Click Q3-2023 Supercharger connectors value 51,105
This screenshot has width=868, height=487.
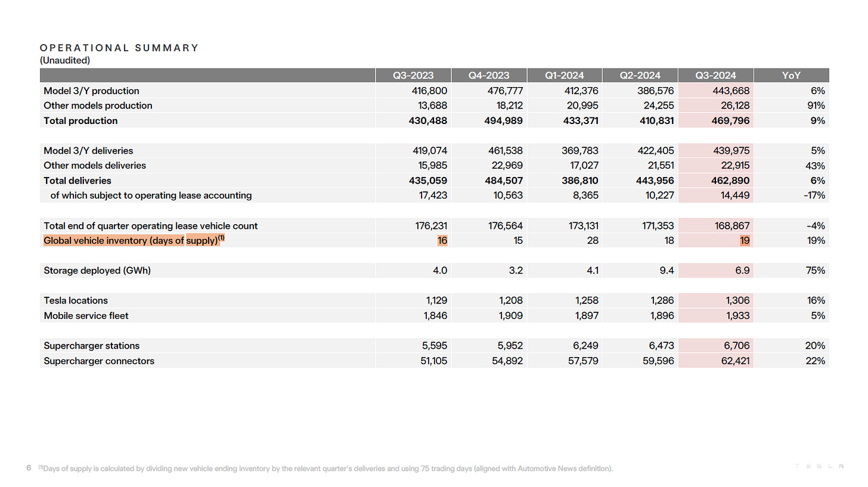(x=433, y=361)
